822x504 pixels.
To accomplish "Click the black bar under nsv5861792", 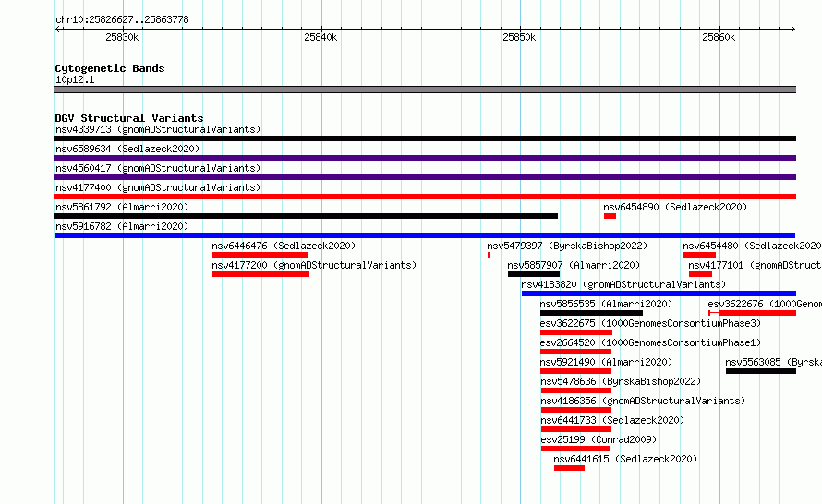I will coord(306,216).
